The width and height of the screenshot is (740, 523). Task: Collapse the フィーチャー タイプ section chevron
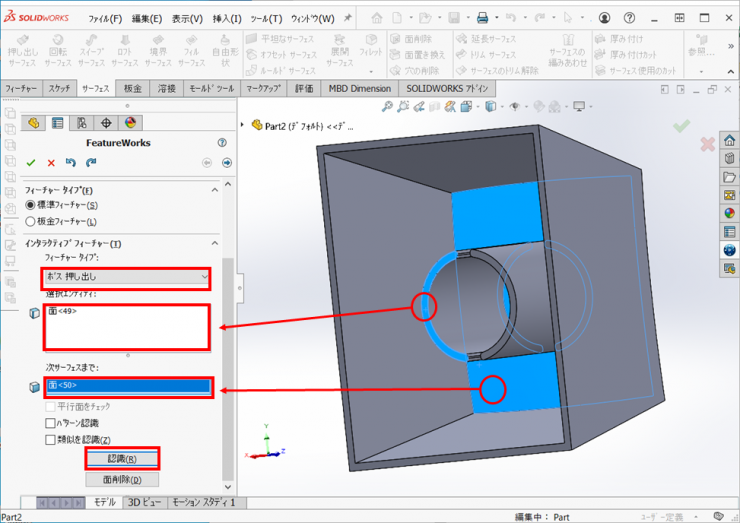[x=213, y=189]
